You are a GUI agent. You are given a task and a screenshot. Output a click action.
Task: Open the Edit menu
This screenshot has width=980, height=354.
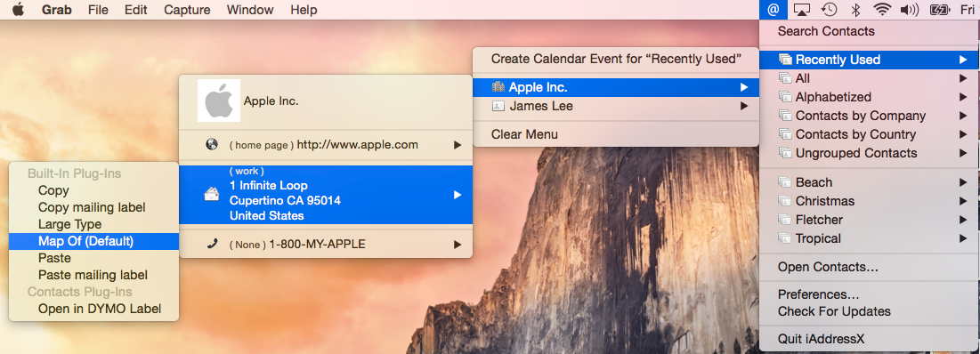point(135,10)
